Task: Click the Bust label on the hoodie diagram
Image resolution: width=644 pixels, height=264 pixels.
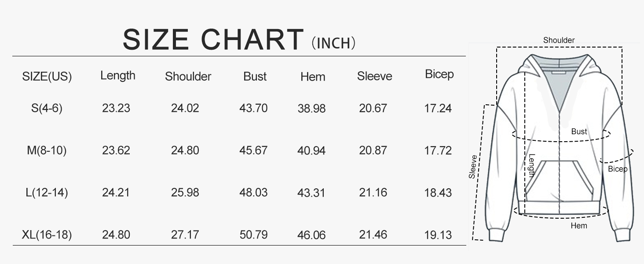Action: (x=579, y=132)
